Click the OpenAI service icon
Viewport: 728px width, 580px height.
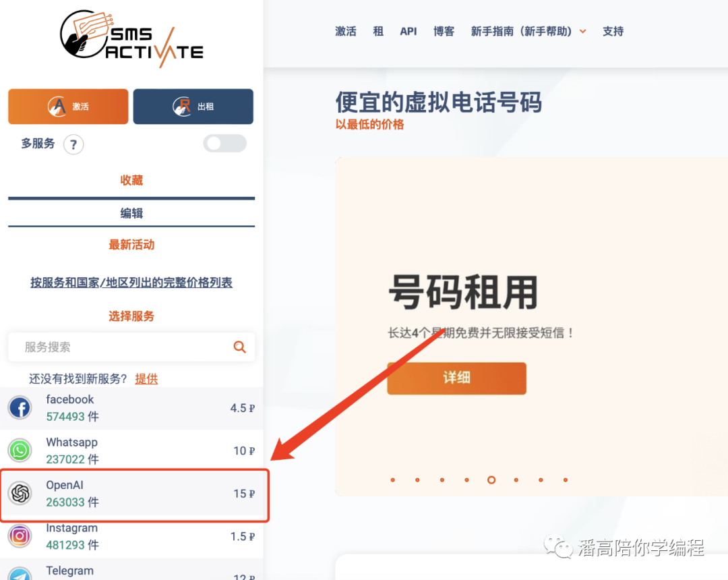pos(20,493)
